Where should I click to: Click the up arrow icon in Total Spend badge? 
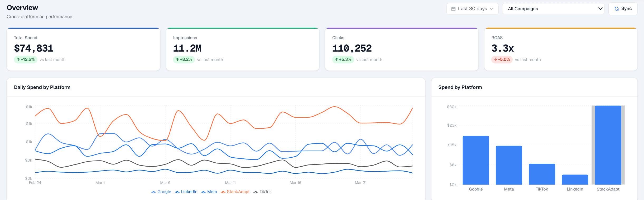[18, 59]
